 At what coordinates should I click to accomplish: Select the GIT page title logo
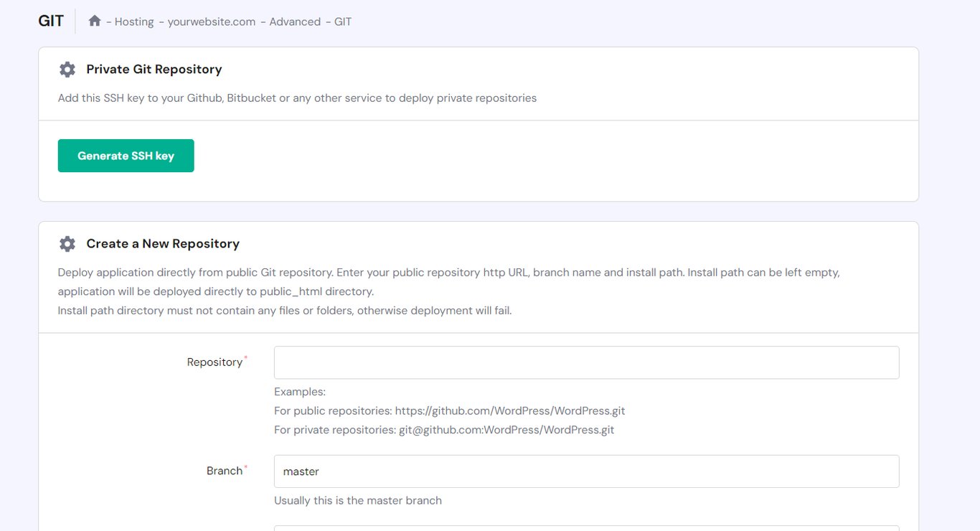click(50, 21)
